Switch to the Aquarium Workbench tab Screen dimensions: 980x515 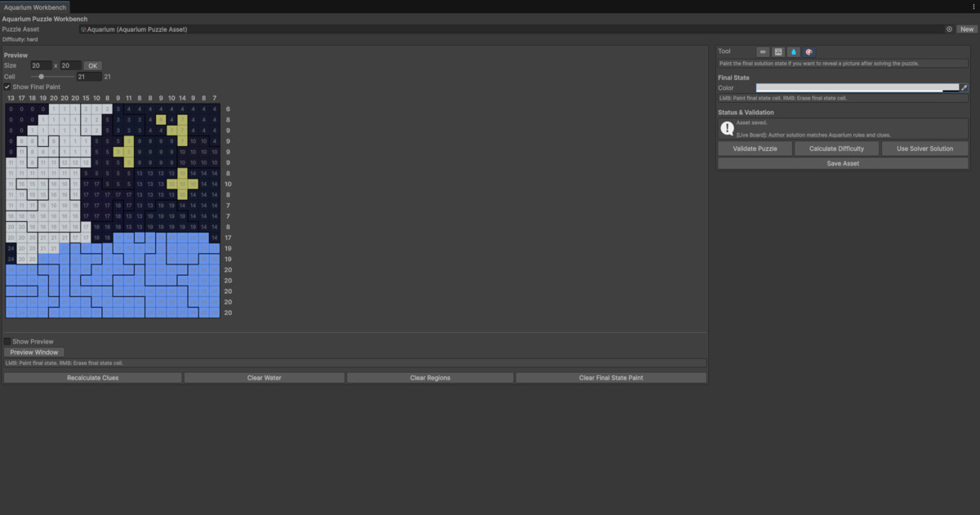pos(35,7)
